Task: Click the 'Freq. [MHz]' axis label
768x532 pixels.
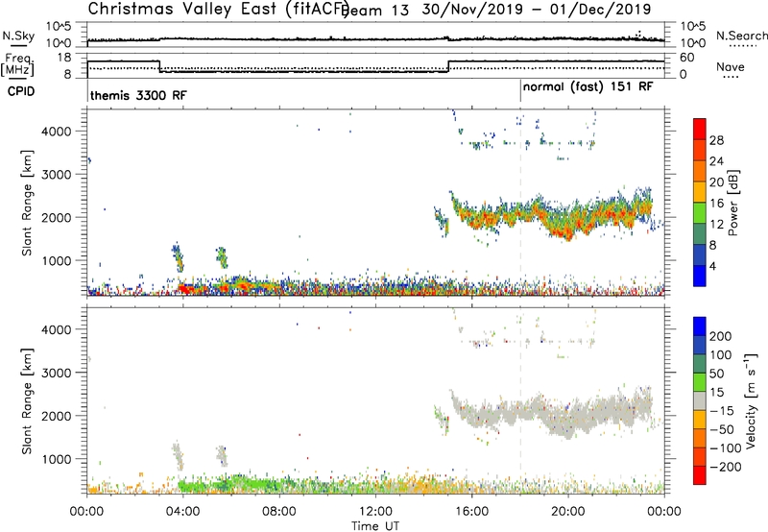Action: point(17,64)
